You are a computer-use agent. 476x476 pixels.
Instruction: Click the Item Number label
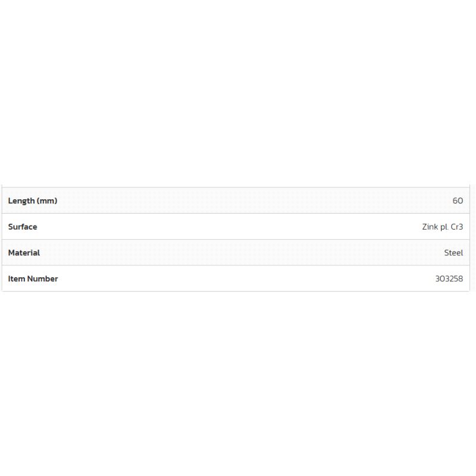click(x=33, y=278)
